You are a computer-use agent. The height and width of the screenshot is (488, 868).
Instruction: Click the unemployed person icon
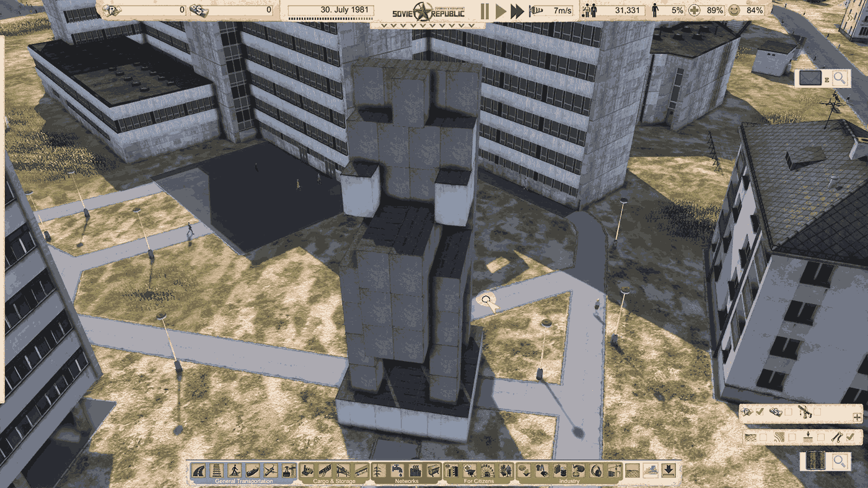(655, 11)
